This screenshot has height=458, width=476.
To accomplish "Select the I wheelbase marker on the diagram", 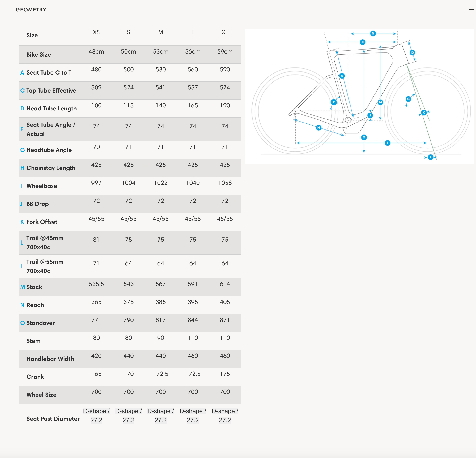I will pyautogui.click(x=388, y=143).
